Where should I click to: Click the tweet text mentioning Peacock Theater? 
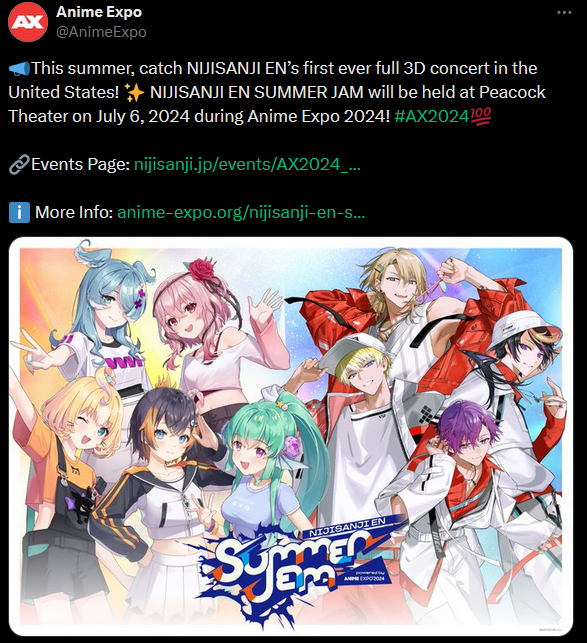tap(277, 92)
